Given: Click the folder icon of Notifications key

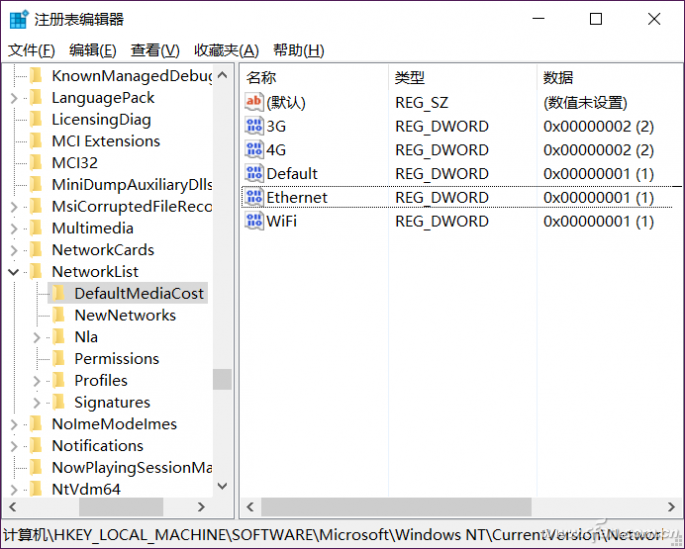Looking at the screenshot, I should pos(36,445).
